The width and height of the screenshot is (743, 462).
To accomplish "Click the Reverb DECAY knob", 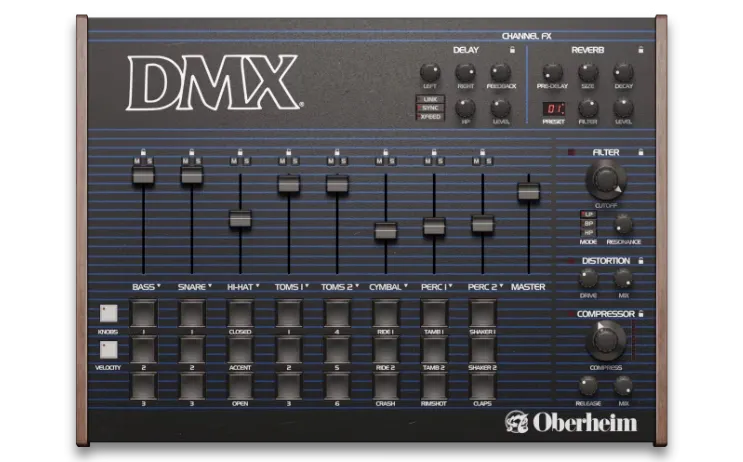I will coord(623,72).
